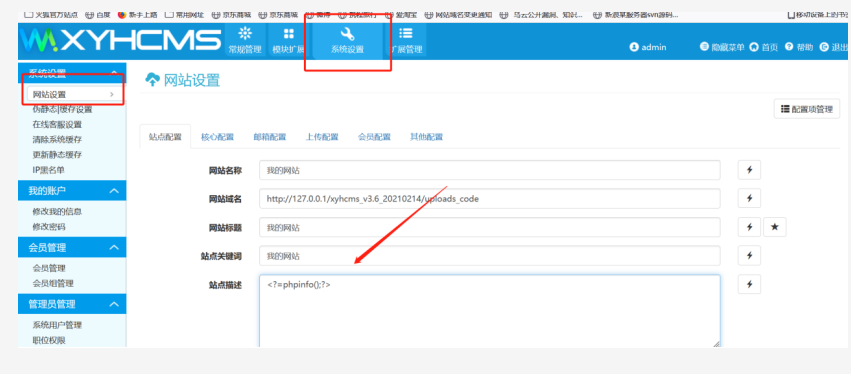851x374 pixels.
Task: Open the 爱淘宝 bookmark
Action: point(402,15)
